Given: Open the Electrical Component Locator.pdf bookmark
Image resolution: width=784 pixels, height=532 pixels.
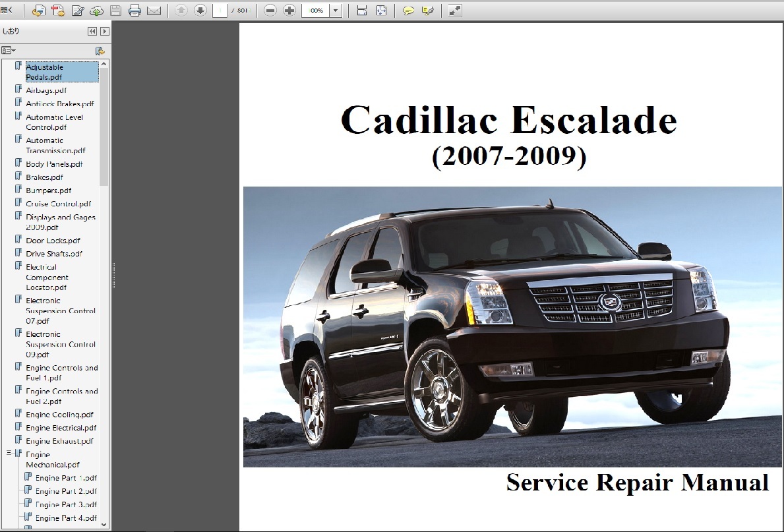Looking at the screenshot, I should tap(47, 278).
